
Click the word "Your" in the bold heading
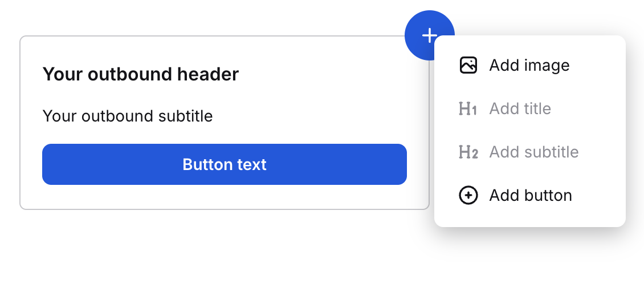pyautogui.click(x=60, y=74)
